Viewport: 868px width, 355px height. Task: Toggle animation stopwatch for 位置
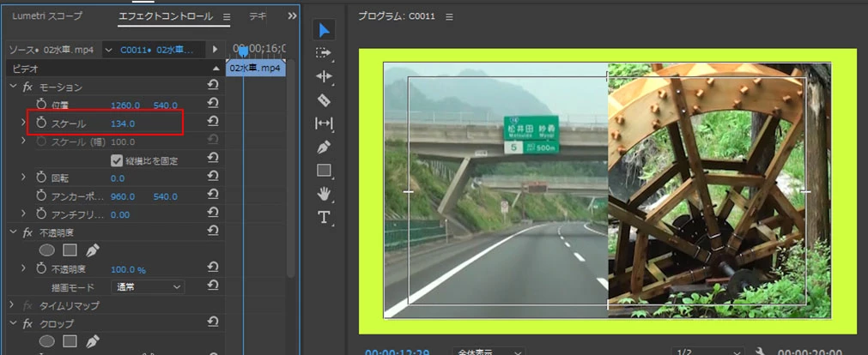pos(42,105)
